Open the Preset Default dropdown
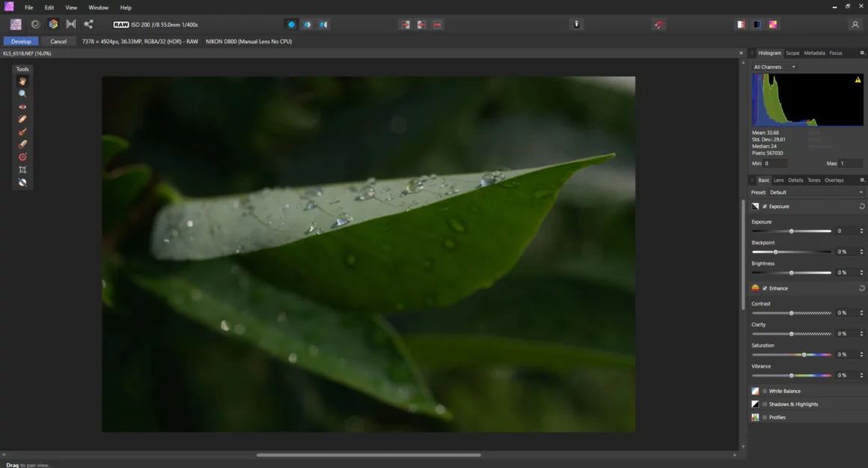 816,192
